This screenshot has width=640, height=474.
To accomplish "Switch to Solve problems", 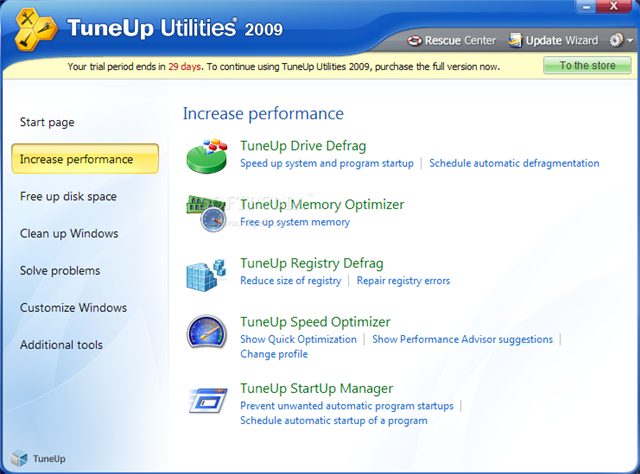I will [60, 271].
